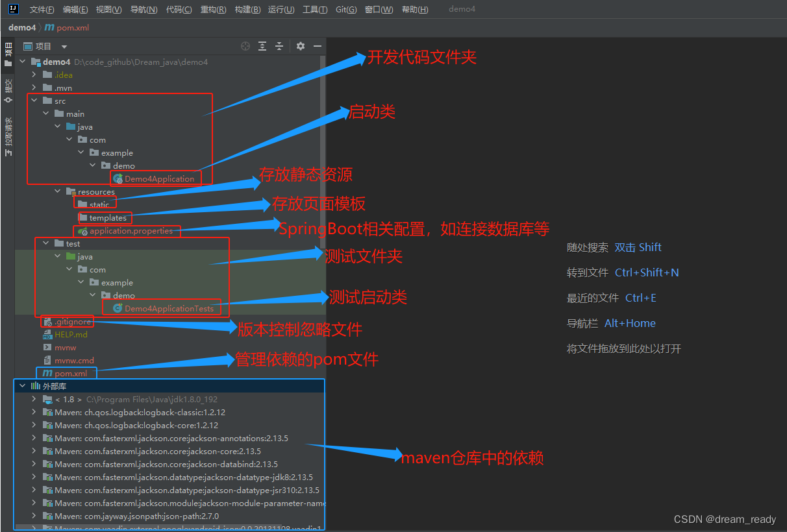Collapse the src folder node
The image size is (787, 532).
[34, 101]
